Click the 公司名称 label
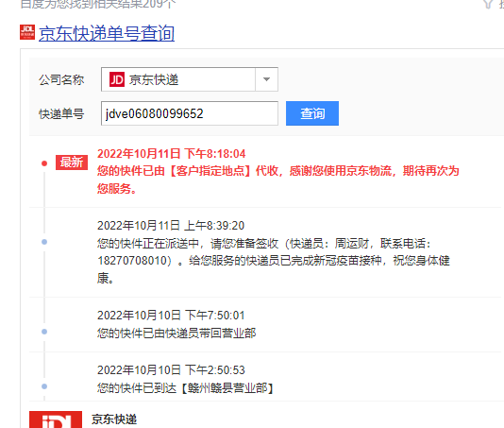Image resolution: width=504 pixels, height=428 pixels. tap(61, 79)
